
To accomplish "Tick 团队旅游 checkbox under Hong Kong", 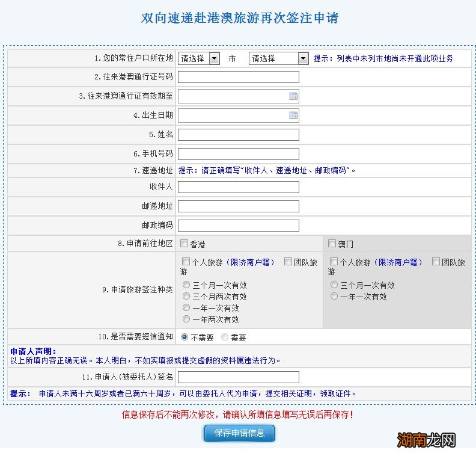I will point(288,262).
